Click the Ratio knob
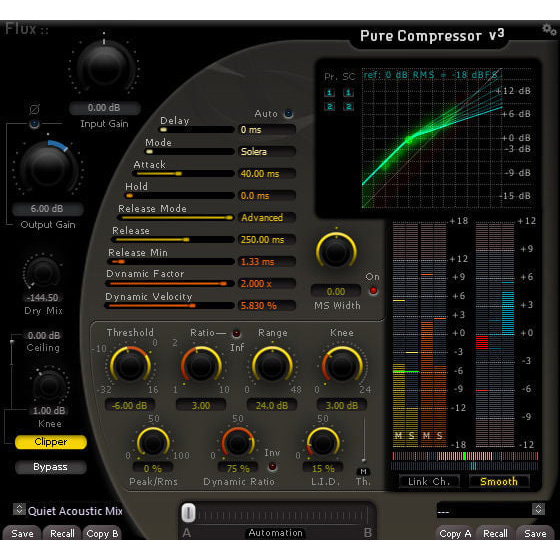560x560 pixels. (201, 365)
